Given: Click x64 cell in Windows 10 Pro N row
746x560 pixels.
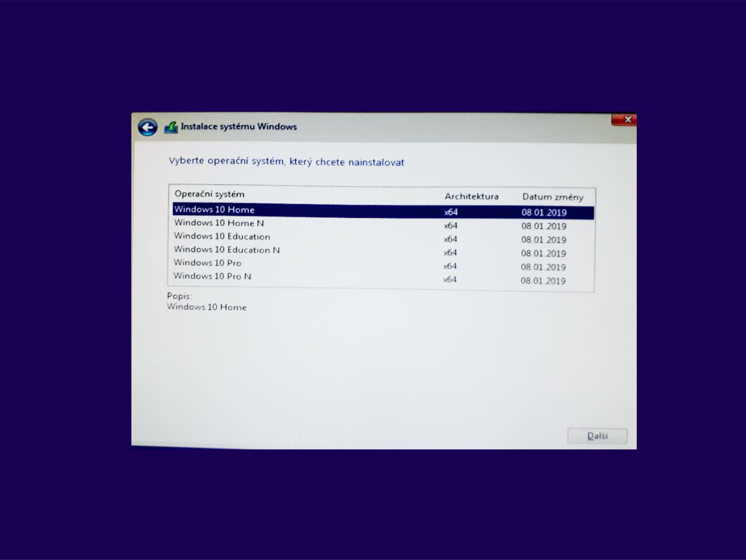Looking at the screenshot, I should [x=450, y=279].
